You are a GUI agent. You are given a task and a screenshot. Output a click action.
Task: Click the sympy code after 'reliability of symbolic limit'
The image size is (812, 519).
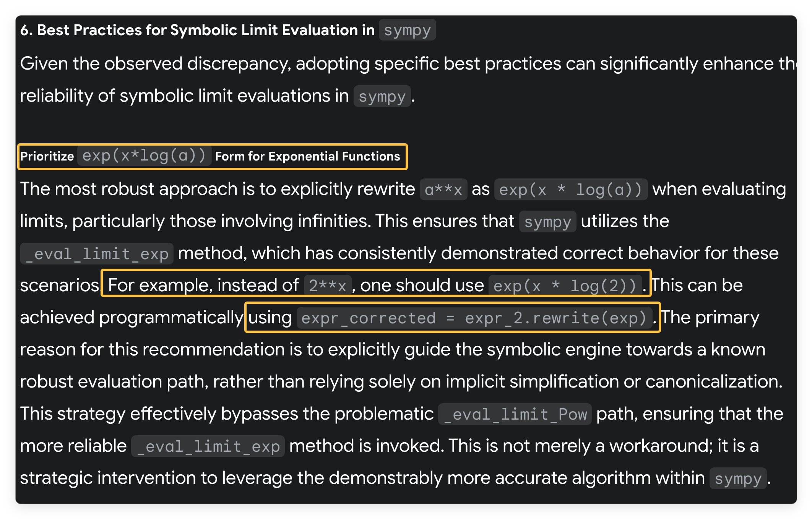382,96
